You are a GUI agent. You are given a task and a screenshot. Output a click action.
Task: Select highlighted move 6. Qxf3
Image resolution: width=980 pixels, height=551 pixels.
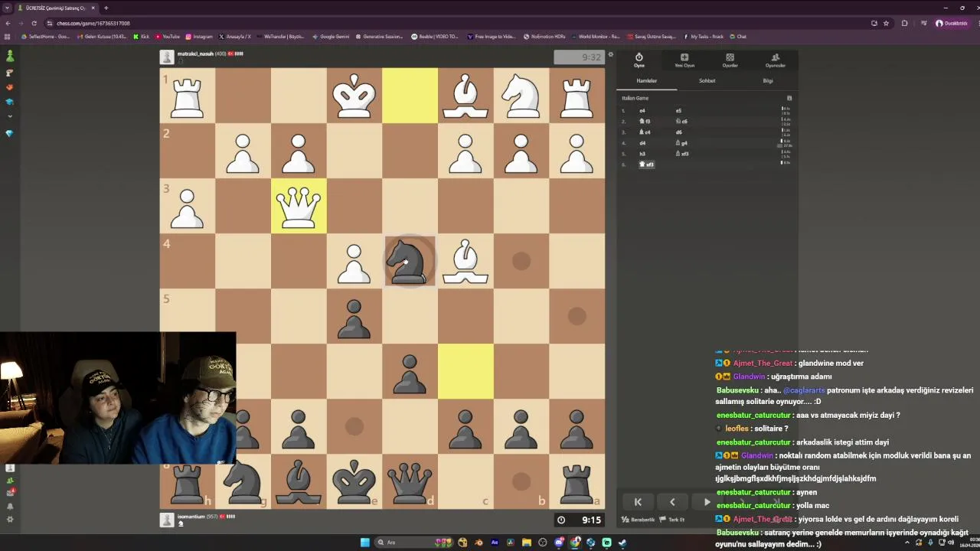(x=647, y=165)
